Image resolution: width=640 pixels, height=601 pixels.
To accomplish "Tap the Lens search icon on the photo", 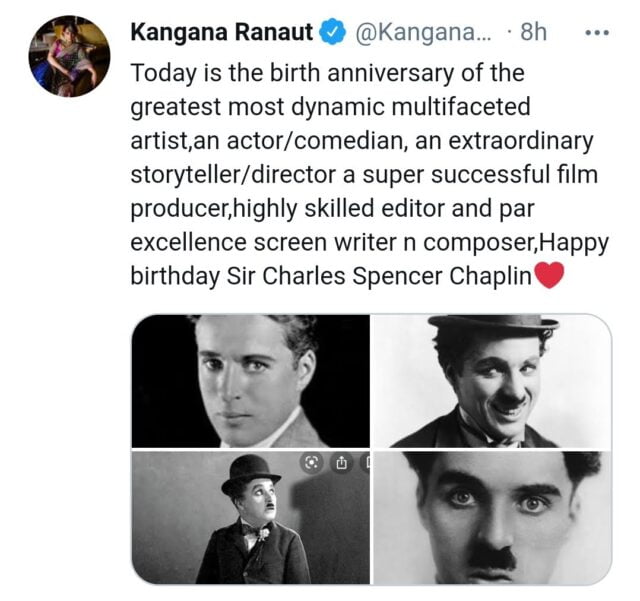I will coord(311,463).
